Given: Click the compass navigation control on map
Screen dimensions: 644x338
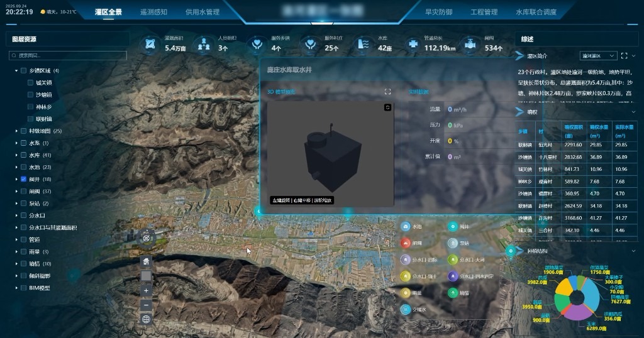Looking at the screenshot, I should click(x=146, y=238).
